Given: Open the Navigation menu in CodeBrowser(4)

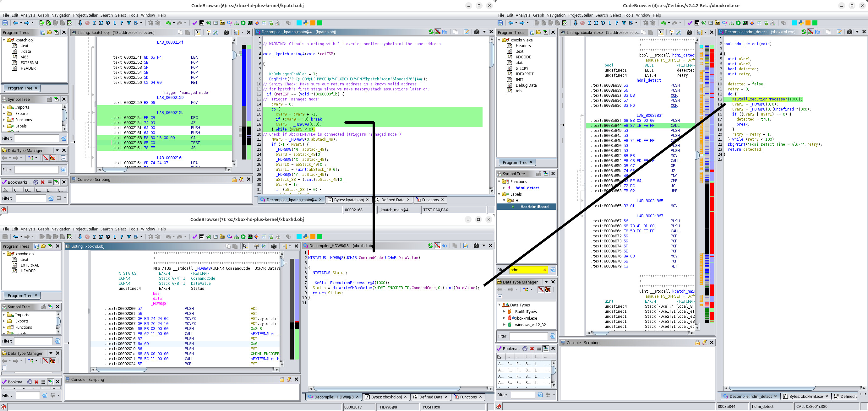Looking at the screenshot, I should (x=556, y=15).
